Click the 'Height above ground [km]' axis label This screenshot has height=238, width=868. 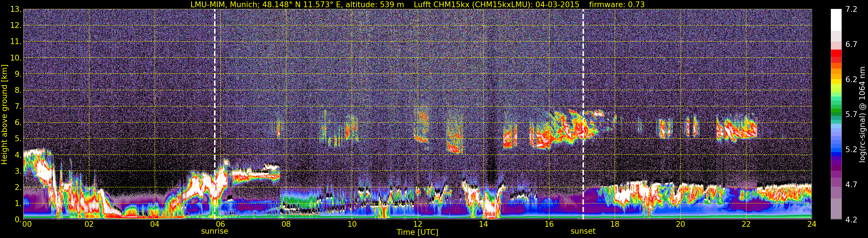pyautogui.click(x=4, y=114)
